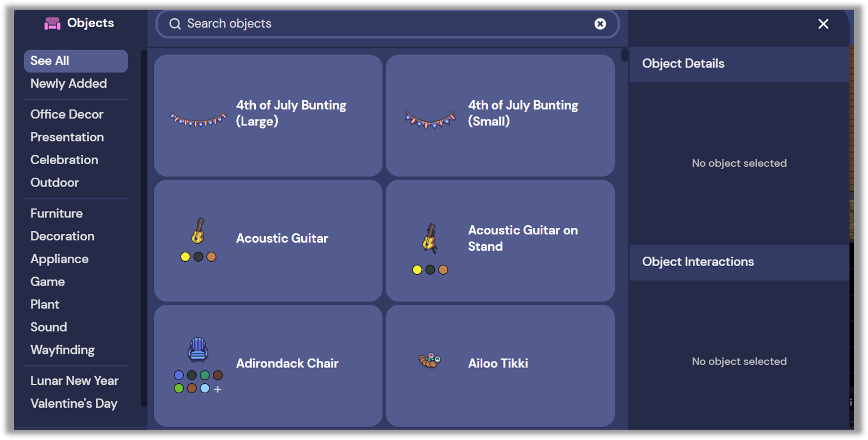868x440 pixels.
Task: Open the Valentine's Day category
Action: coord(74,403)
